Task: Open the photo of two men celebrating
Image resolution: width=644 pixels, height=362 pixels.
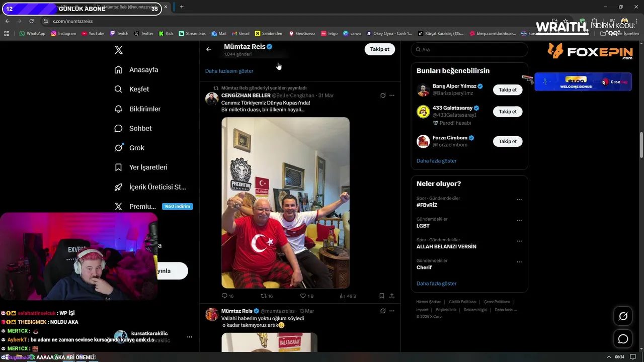Action: 285,203
